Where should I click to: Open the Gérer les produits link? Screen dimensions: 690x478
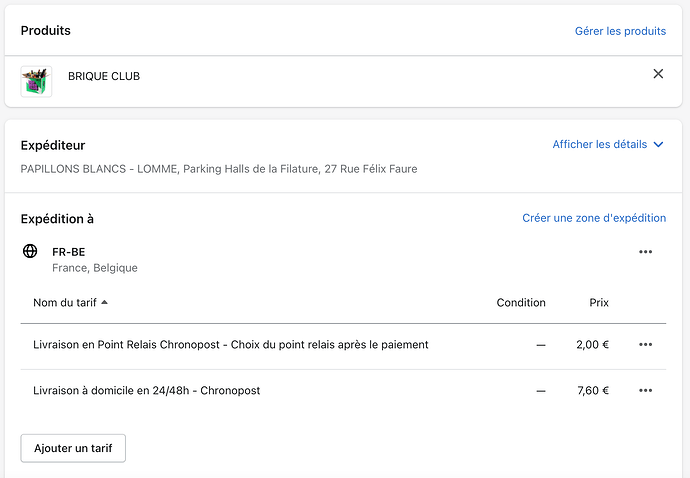click(620, 31)
